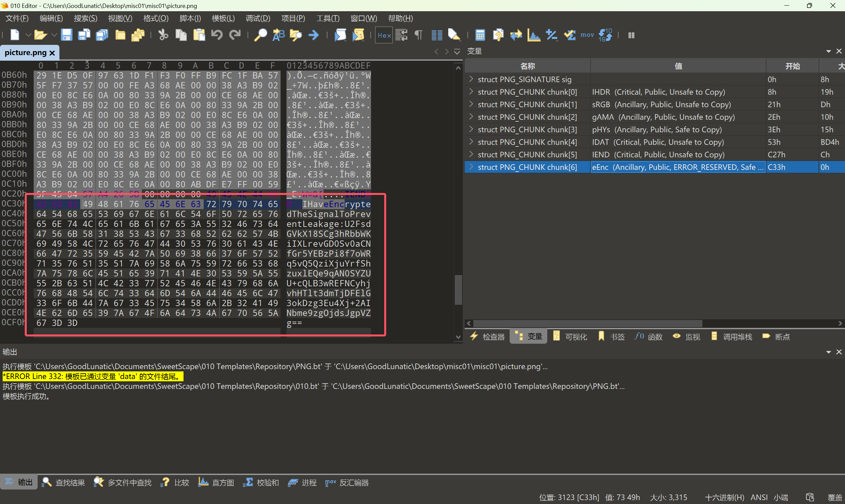Viewport: 845px width, 504px height.
Task: Open the 工具(T) menu
Action: (327, 18)
